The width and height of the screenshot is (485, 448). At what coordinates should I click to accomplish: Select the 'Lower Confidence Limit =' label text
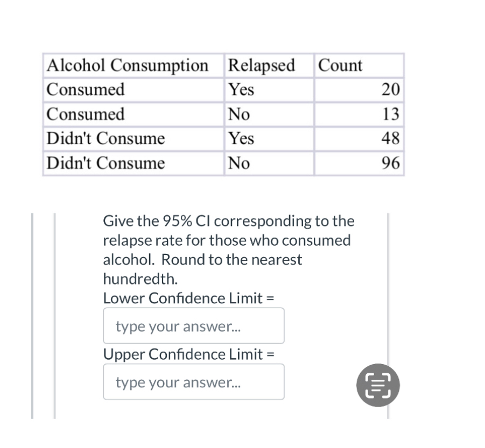tap(188, 298)
